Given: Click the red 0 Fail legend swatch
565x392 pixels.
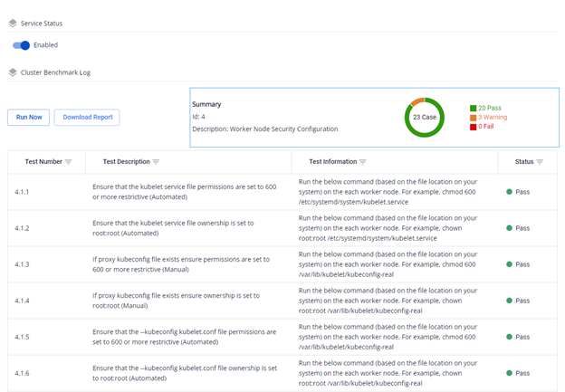Looking at the screenshot, I should coord(473,127).
